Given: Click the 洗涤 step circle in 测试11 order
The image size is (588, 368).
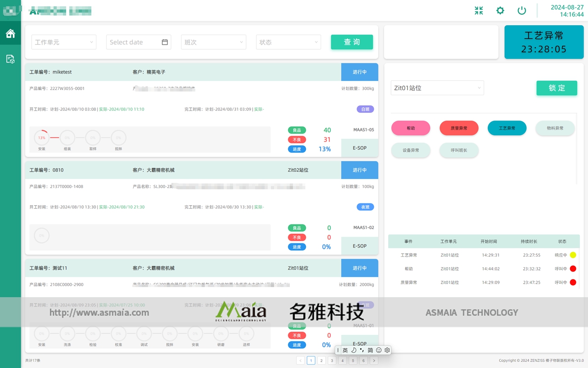Looking at the screenshot, I should (67, 333).
